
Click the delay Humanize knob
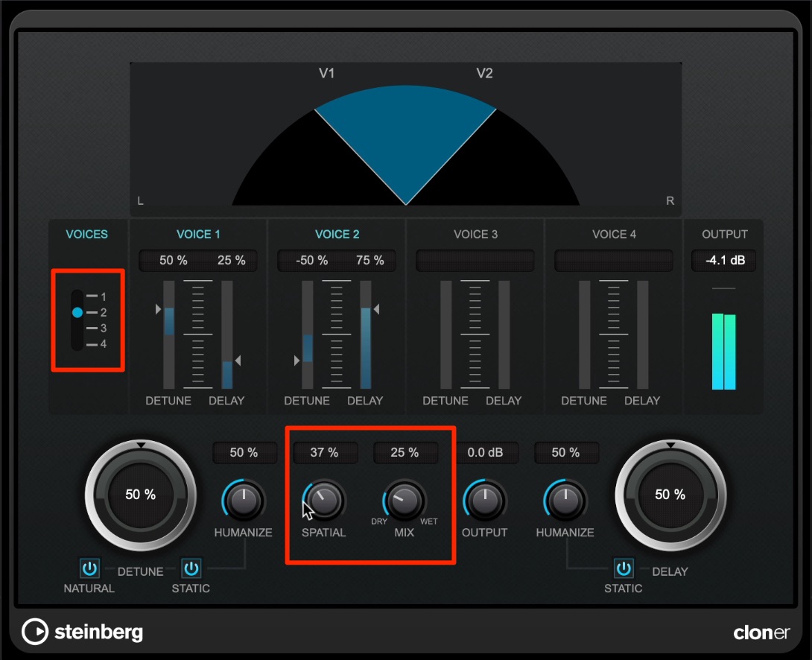pos(565,501)
